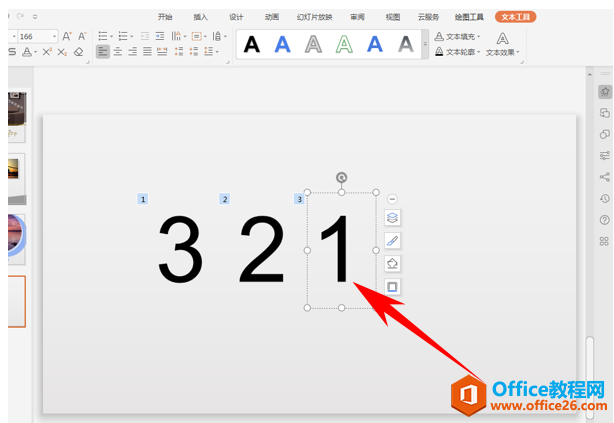614x423 pixels.
Task: Click the shape fill bucket icon beside text box
Action: [x=392, y=263]
